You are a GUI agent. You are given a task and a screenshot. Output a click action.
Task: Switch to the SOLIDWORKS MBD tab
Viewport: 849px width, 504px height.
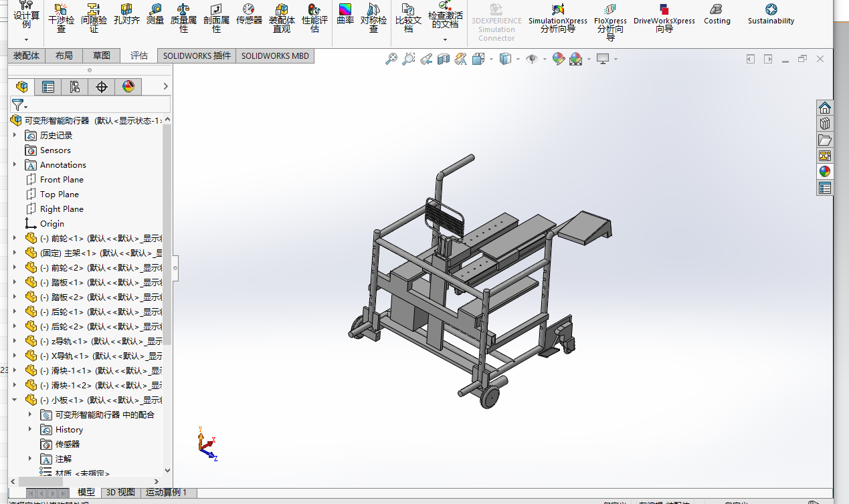275,55
